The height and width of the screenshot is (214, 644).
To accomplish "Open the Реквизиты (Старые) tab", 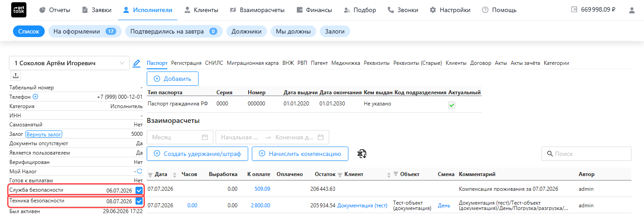I will 418,63.
